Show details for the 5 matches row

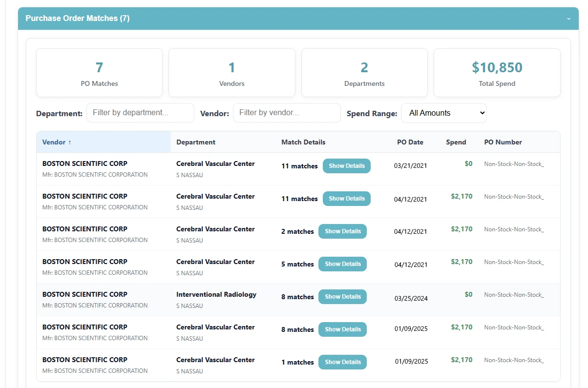coord(342,264)
